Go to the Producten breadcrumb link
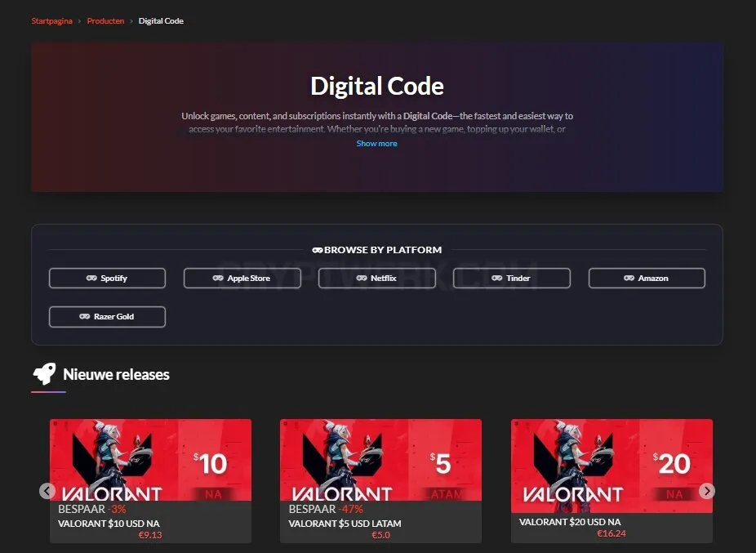The height and width of the screenshot is (553, 756). coord(105,20)
